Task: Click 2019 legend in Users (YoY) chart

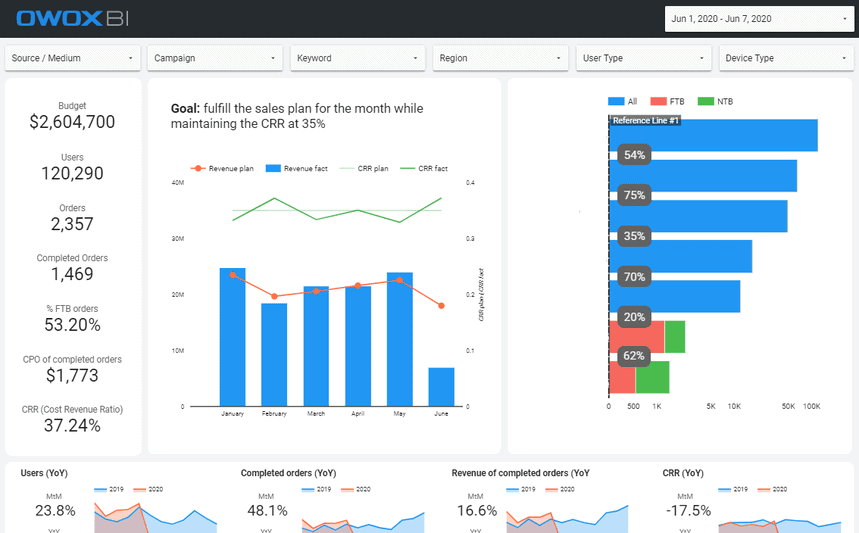Action: (x=109, y=489)
